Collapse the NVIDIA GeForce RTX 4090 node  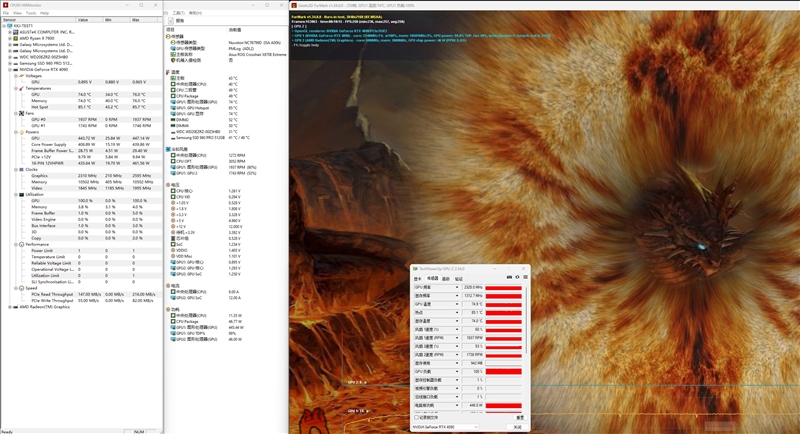point(10,69)
